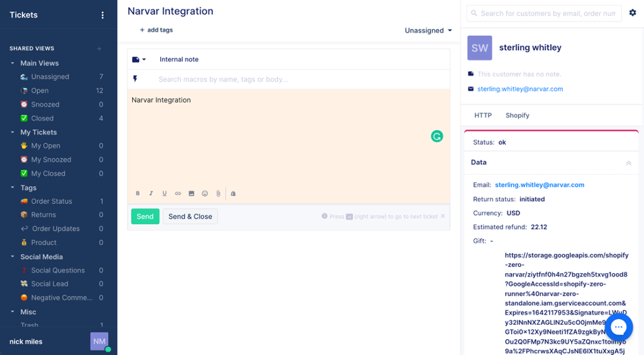Screen dimensions: 644x355
Task: Click the Grammarly icon in the editor
Action: [437, 136]
